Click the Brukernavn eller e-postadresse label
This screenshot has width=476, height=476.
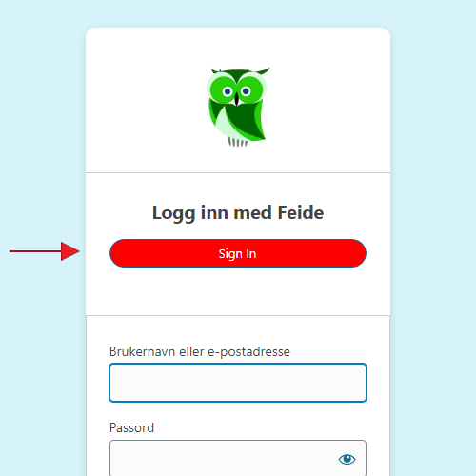click(x=200, y=352)
